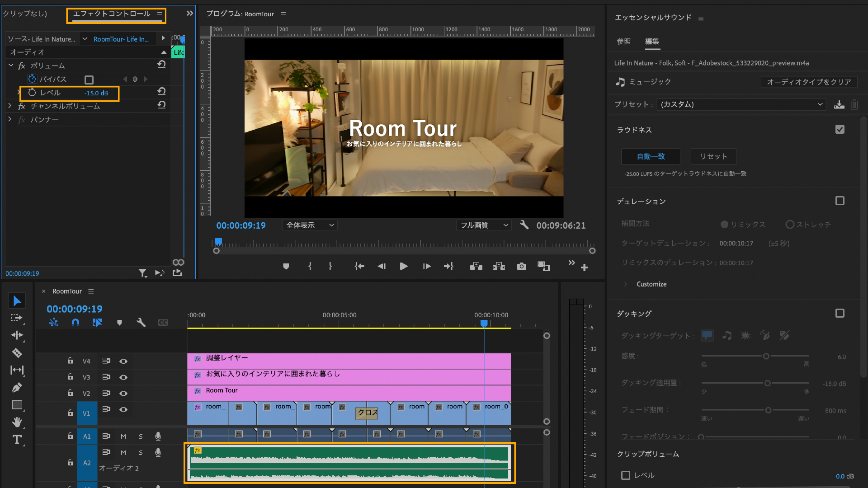The image size is (868, 488).
Task: Select the Pen tool
Action: click(17, 388)
